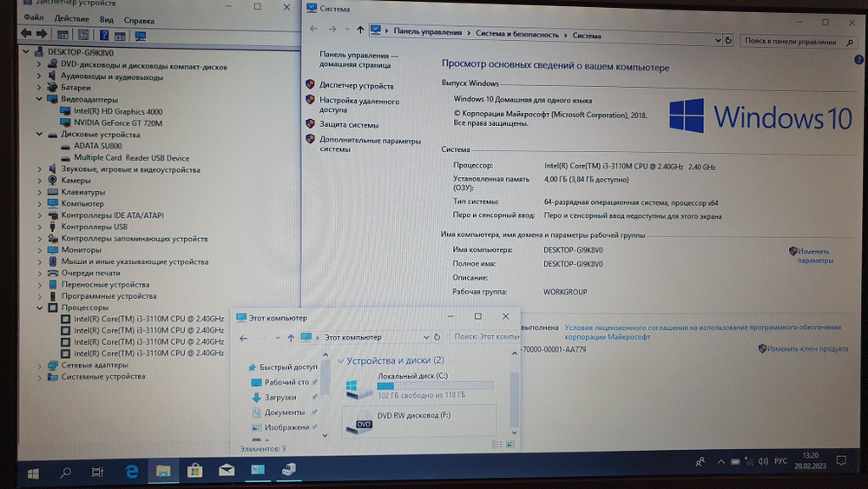The width and height of the screenshot is (868, 489).
Task: Open Task View on the taskbar
Action: click(x=97, y=472)
